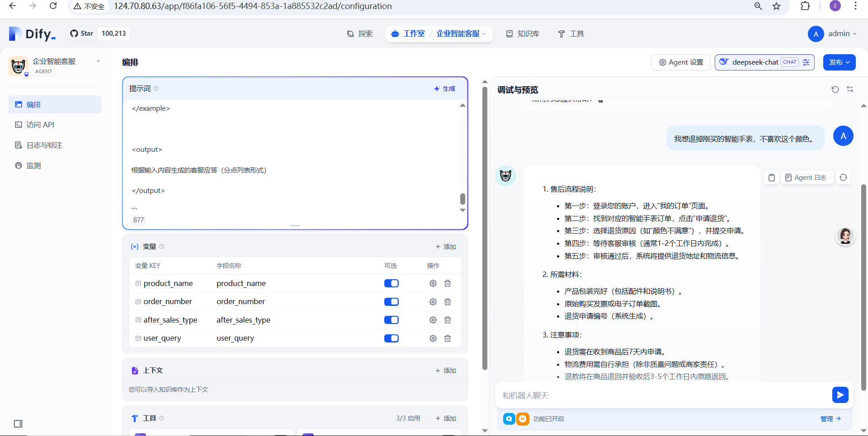Screen dimensions: 868x436
Task: Click the browser address bar URL
Action: pos(253,6)
